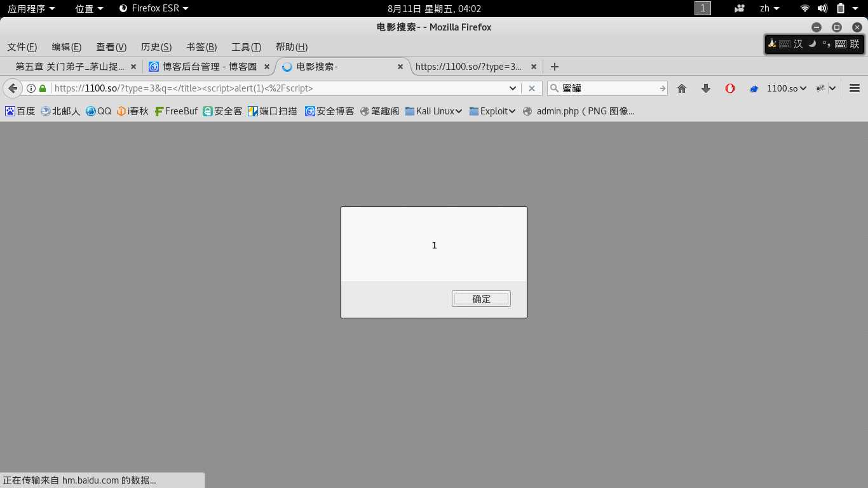Expand the Kali Linux bookmark folder
The width and height of the screenshot is (868, 488).
click(433, 111)
